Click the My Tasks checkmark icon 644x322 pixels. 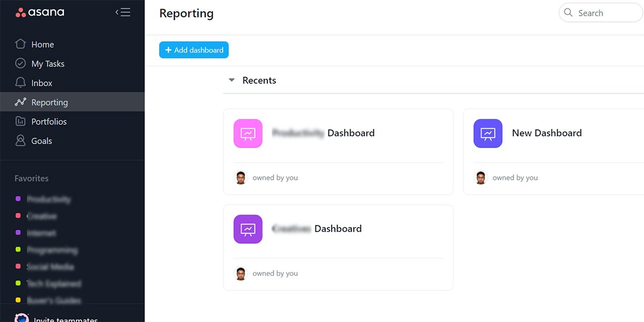(20, 63)
